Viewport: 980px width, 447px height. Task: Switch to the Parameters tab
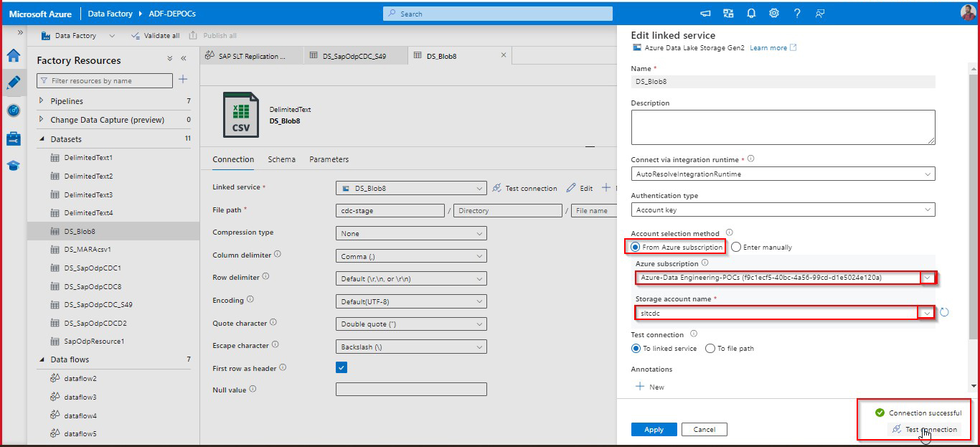coord(329,159)
